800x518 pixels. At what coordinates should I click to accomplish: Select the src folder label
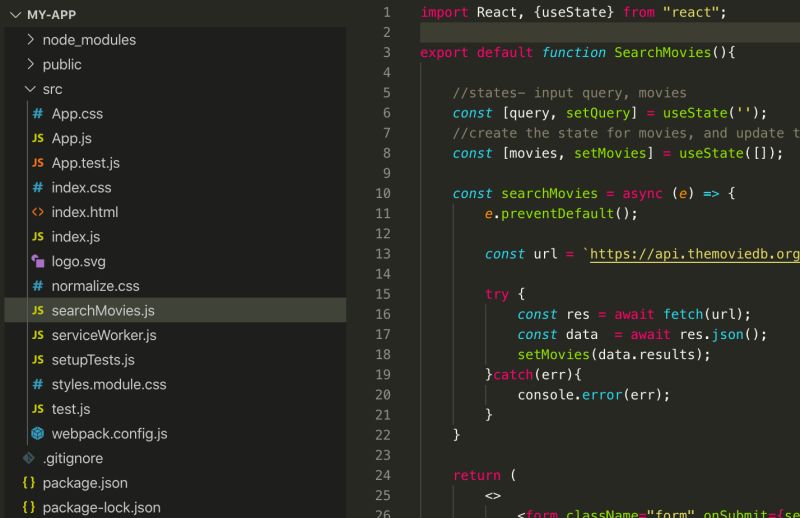pos(53,89)
